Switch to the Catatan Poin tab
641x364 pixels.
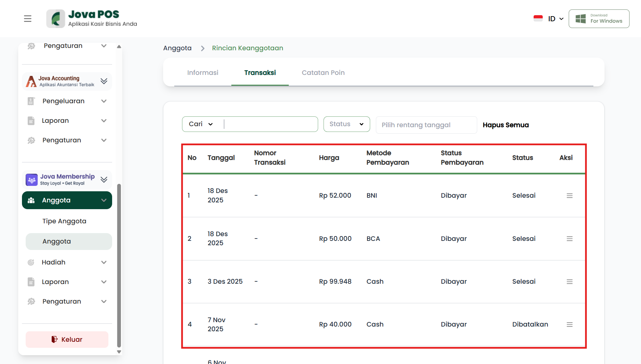323,73
